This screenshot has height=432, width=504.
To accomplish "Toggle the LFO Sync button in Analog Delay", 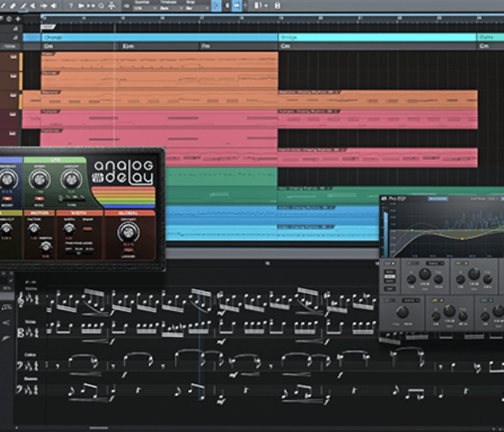I will click(x=39, y=199).
